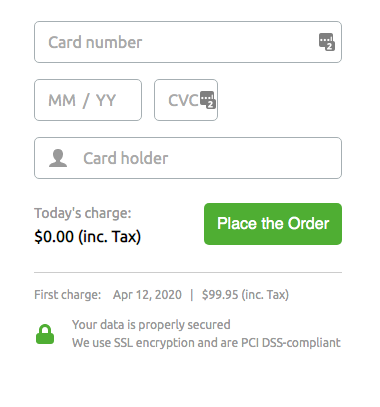Click the "Today's charge:" label

[x=83, y=213]
